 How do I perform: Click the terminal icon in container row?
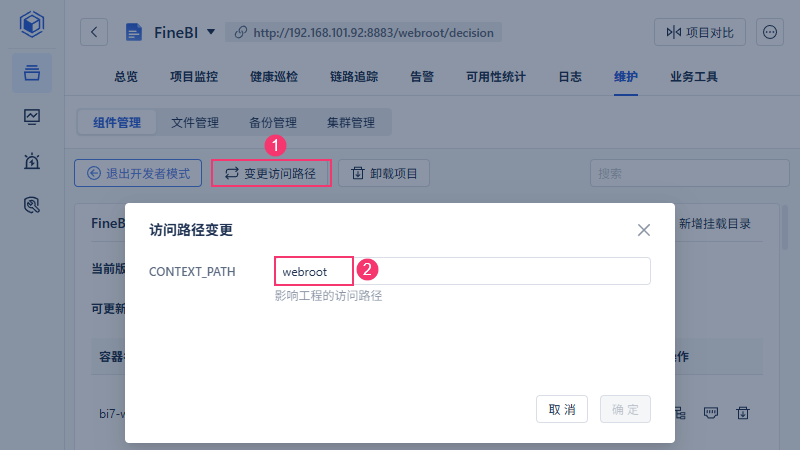pos(711,413)
